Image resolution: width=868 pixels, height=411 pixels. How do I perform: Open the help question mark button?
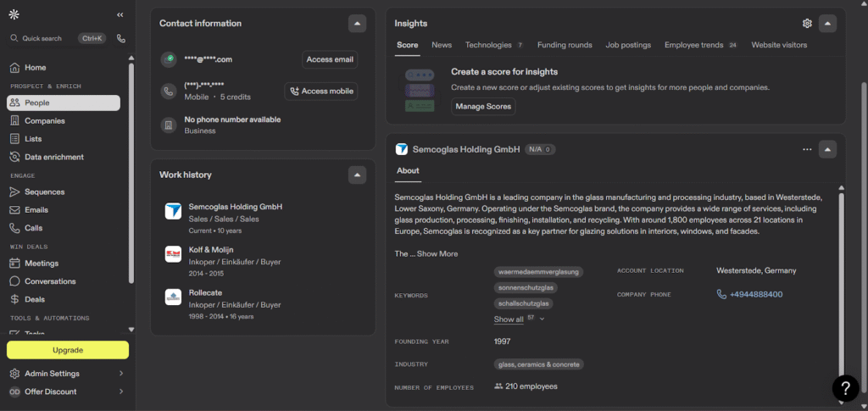coord(845,388)
